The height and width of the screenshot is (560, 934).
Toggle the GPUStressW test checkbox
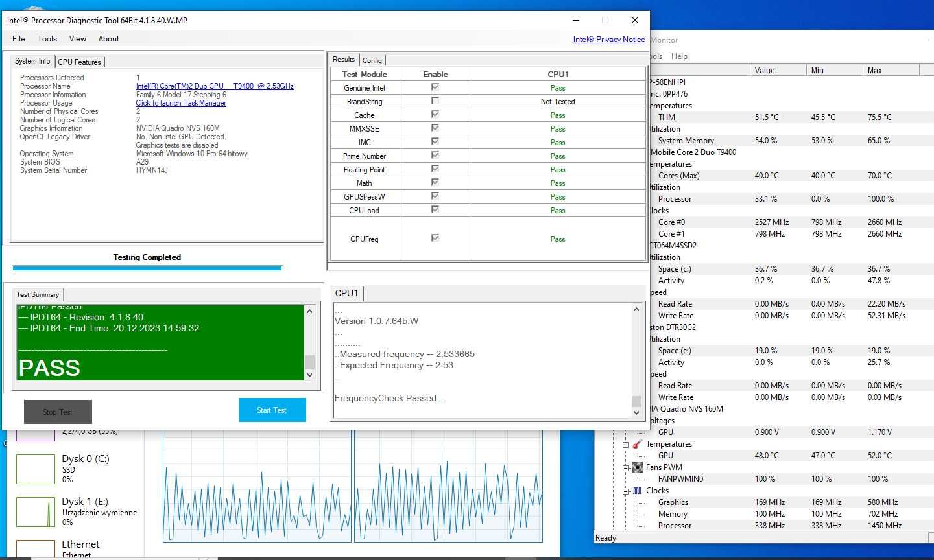(x=435, y=196)
